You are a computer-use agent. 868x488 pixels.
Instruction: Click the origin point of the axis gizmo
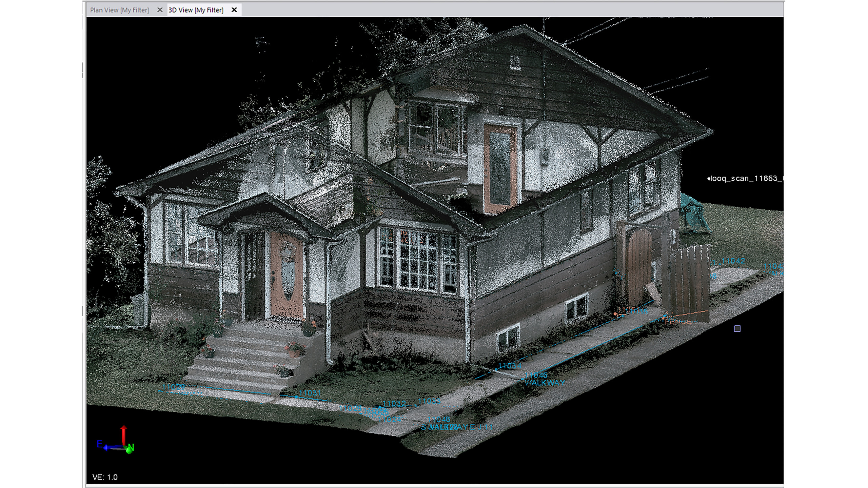[x=124, y=446]
